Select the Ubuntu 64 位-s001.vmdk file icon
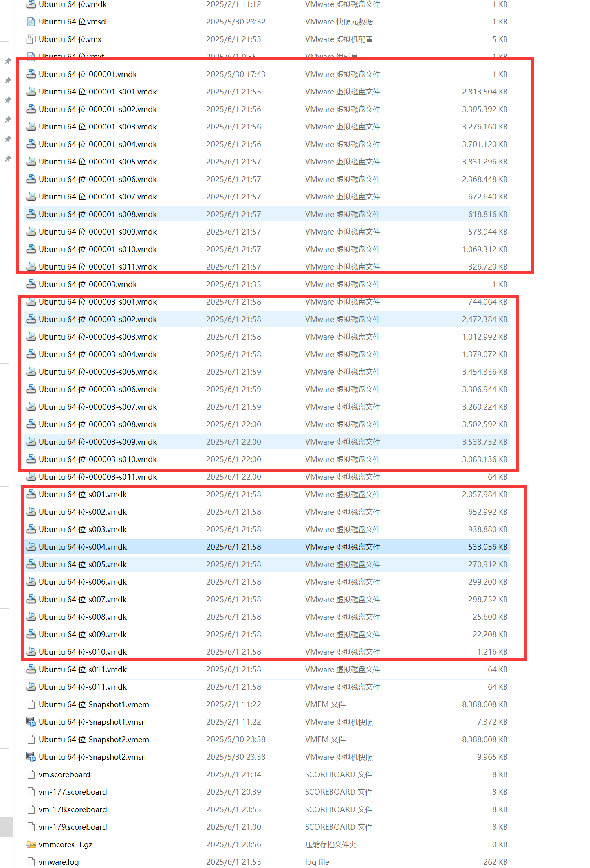590x868 pixels. (x=31, y=494)
